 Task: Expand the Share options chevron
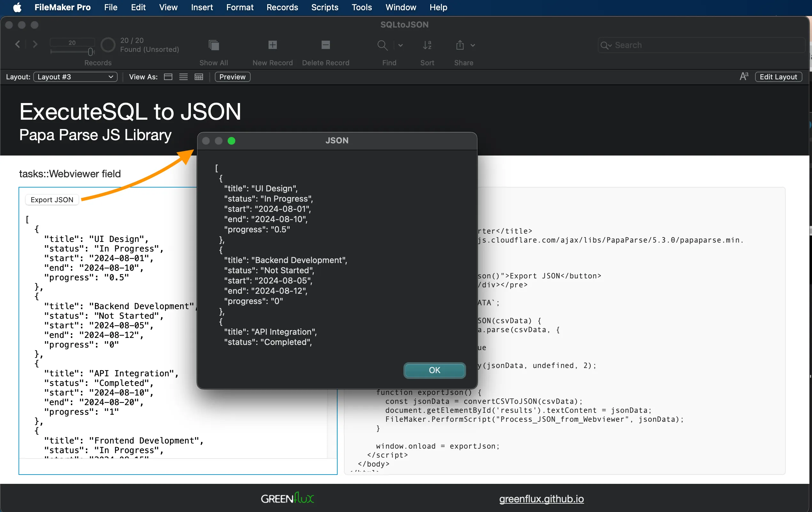click(473, 45)
